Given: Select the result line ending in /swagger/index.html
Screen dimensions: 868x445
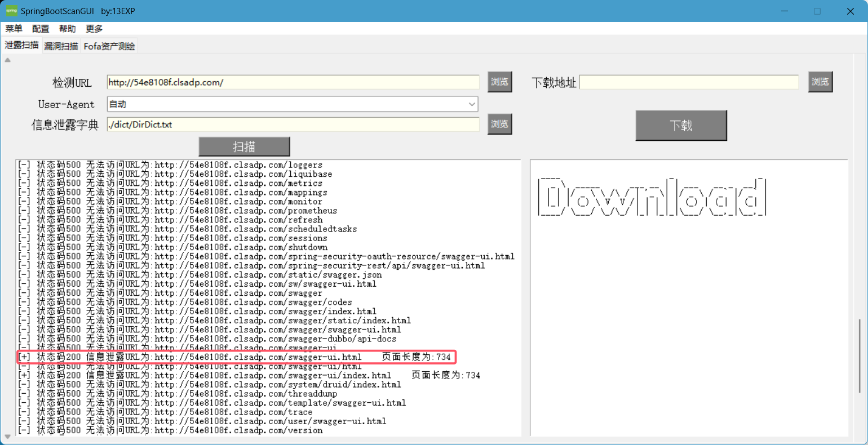Looking at the screenshot, I should 197,311.
